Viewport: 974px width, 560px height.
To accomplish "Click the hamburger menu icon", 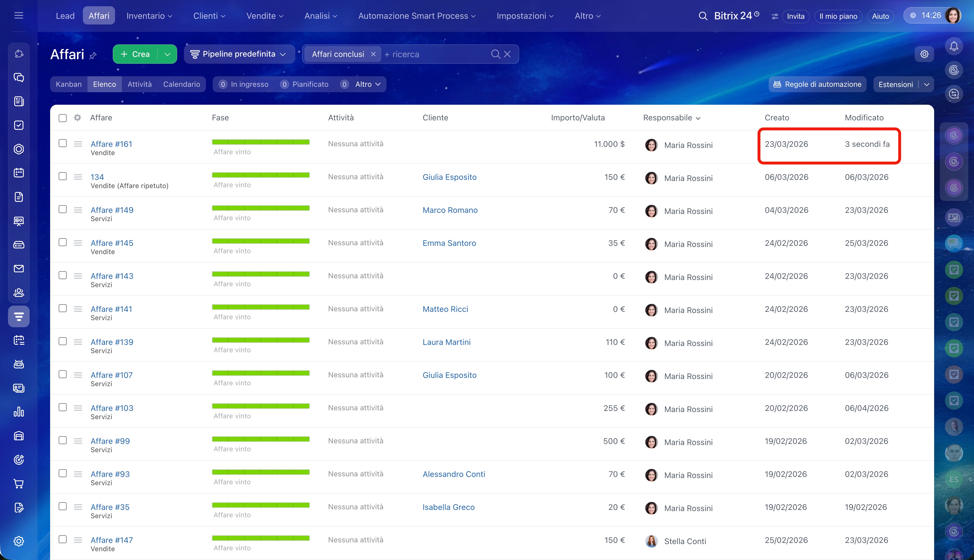I will click(19, 15).
